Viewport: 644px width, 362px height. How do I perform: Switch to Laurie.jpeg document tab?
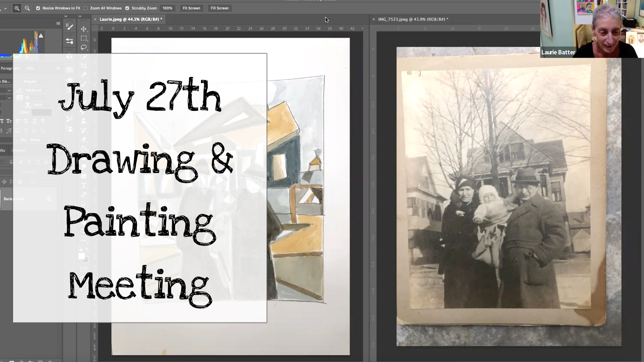(x=131, y=19)
